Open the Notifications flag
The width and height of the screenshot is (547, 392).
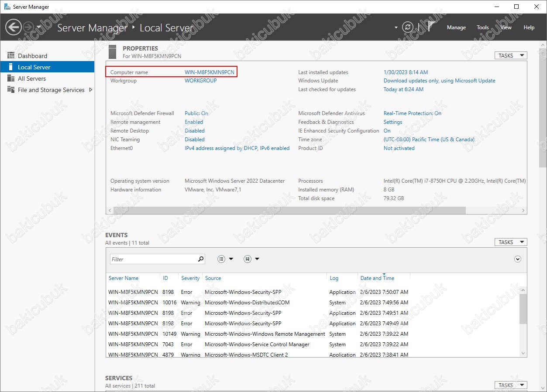coord(430,27)
